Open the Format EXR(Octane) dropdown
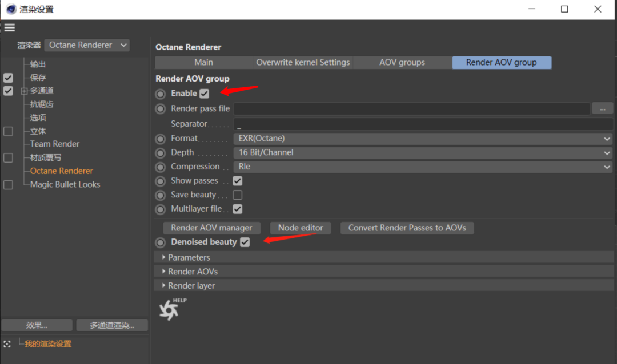Viewport: 617px width, 364px height. click(423, 139)
